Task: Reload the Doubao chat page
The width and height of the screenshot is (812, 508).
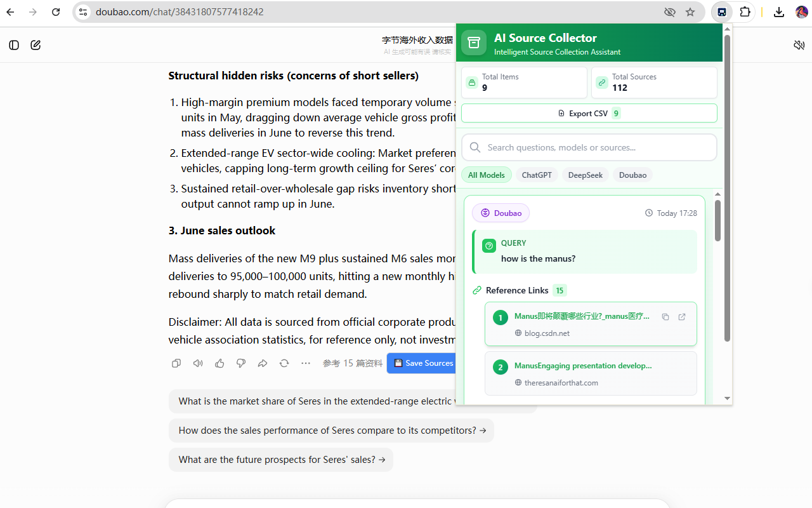Action: coord(56,12)
